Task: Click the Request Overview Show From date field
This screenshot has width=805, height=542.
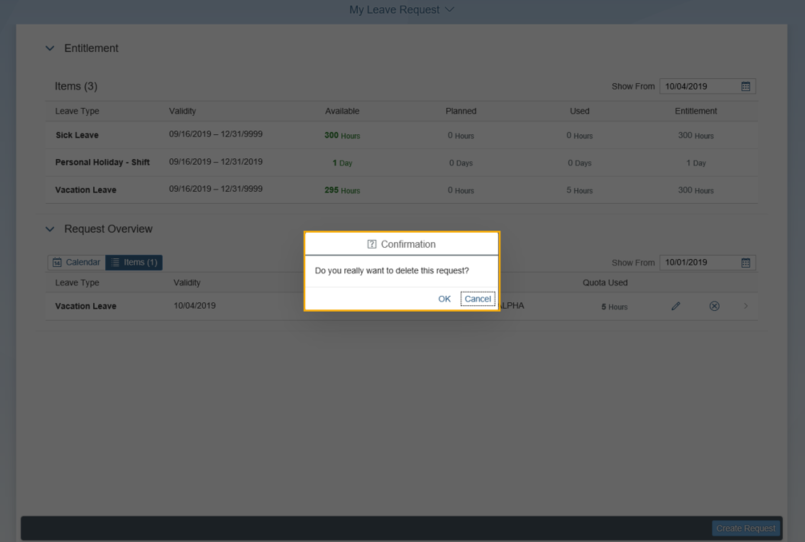Action: (x=698, y=263)
